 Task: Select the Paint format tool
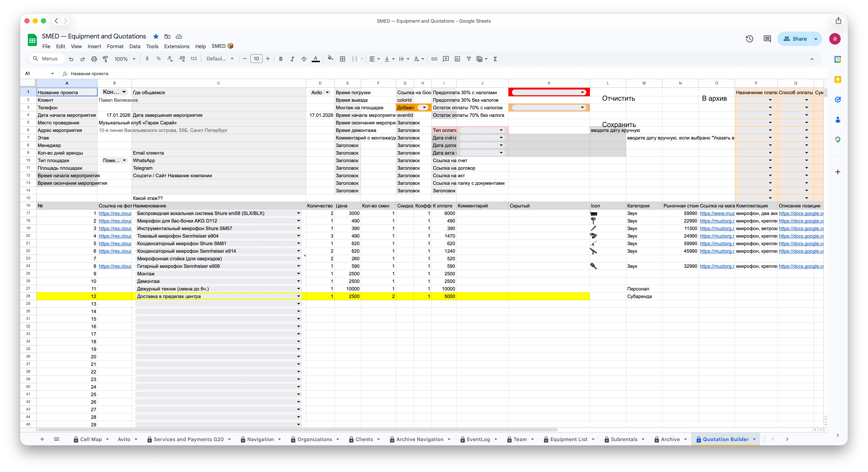[x=105, y=59]
